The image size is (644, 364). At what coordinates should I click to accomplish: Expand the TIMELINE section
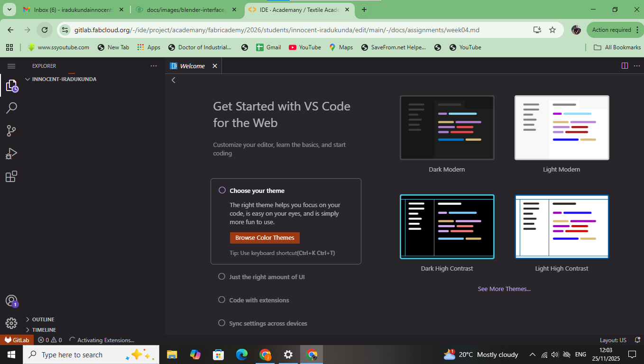point(44,330)
